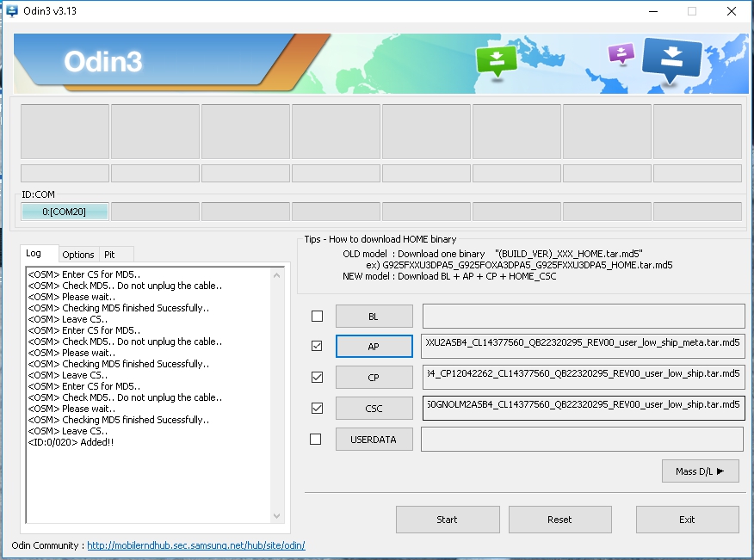Screen dimensions: 754x560
Task: Click the CSC file path field
Action: click(584, 408)
